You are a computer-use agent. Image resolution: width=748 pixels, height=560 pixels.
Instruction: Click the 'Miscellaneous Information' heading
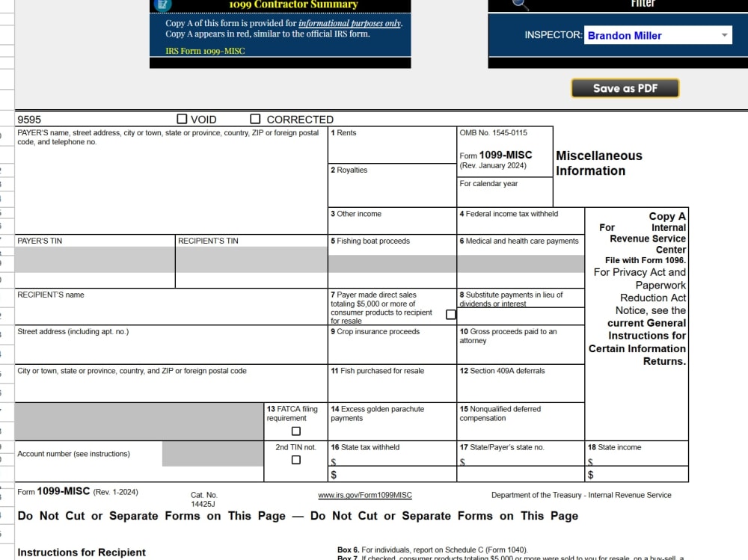click(x=598, y=163)
